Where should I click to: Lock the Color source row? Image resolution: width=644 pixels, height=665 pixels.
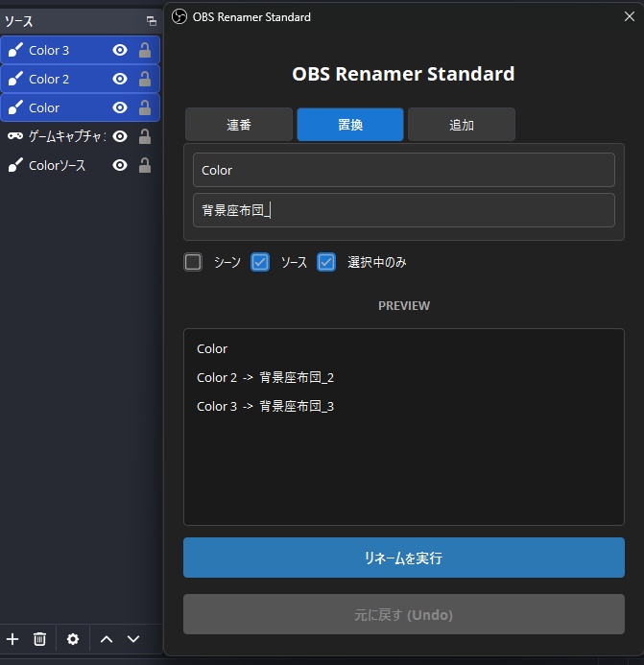[145, 107]
